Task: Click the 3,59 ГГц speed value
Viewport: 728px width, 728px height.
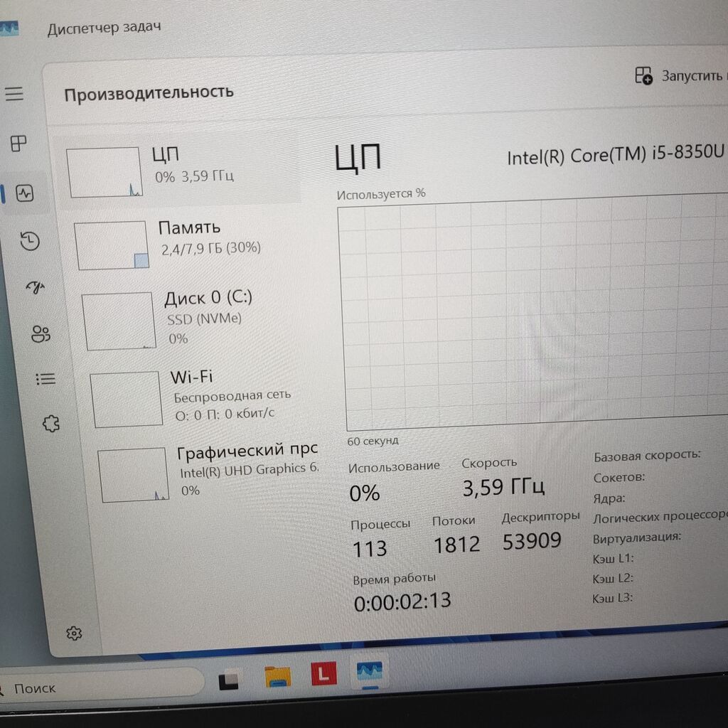Action: point(503,487)
